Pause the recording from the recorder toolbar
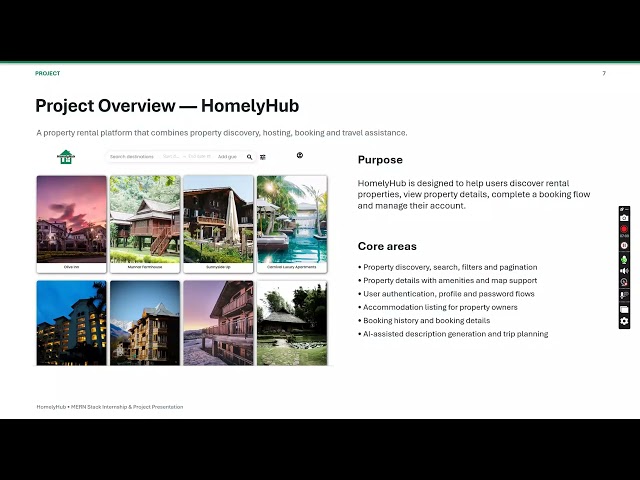 point(624,245)
